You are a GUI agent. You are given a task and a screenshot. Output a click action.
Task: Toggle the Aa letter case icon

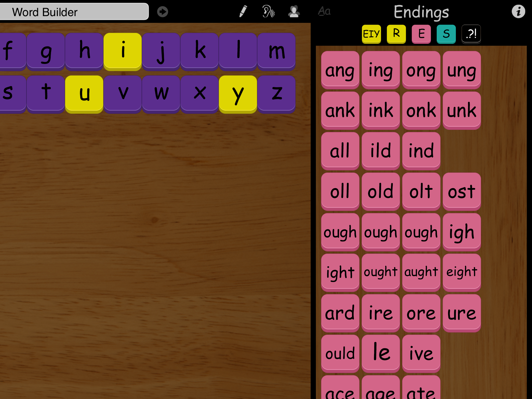(x=324, y=11)
